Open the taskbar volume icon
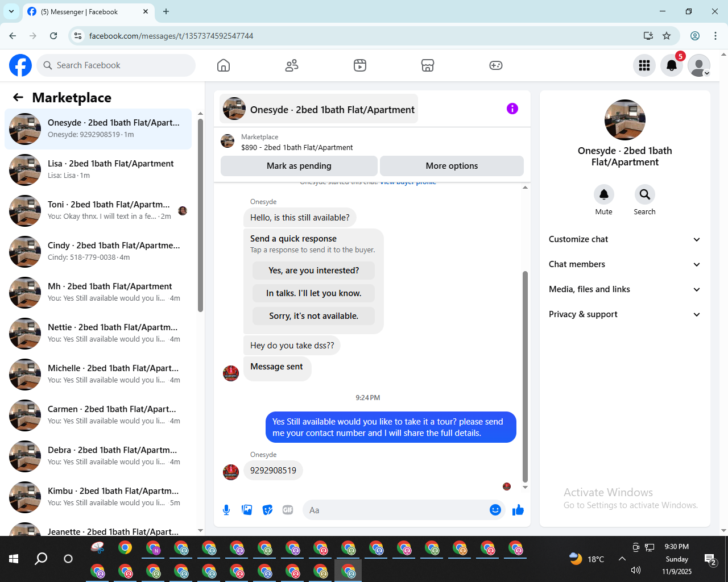The image size is (728, 582). pyautogui.click(x=636, y=570)
